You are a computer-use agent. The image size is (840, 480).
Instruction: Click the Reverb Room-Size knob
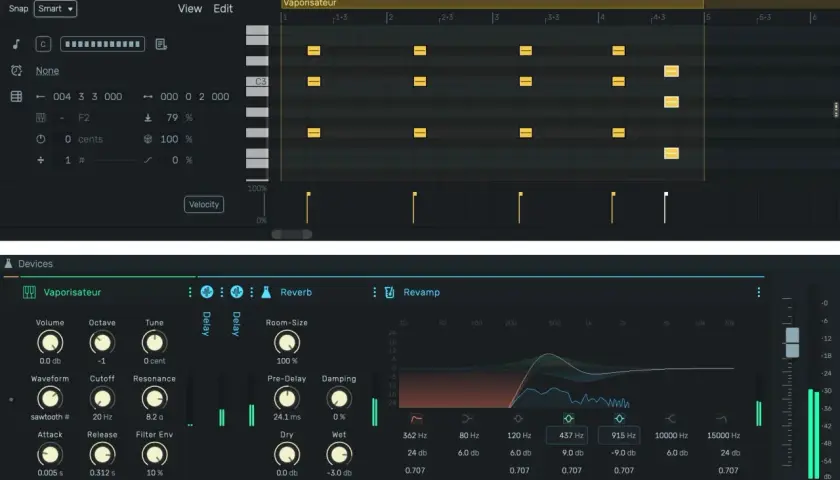pyautogui.click(x=287, y=342)
